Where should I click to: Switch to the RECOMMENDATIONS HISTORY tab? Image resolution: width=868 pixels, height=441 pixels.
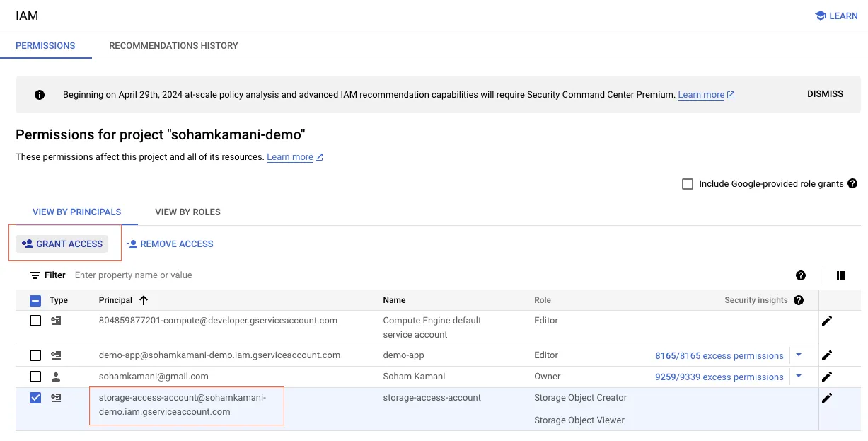click(x=173, y=45)
